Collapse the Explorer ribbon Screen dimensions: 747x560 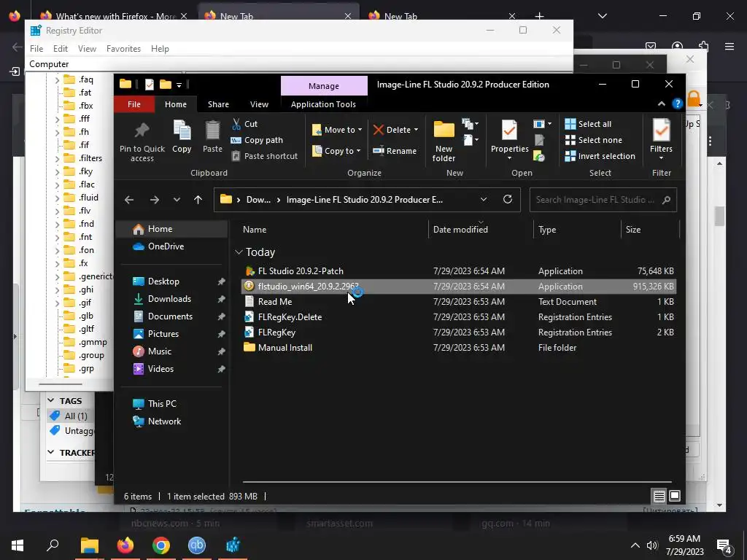coord(661,104)
